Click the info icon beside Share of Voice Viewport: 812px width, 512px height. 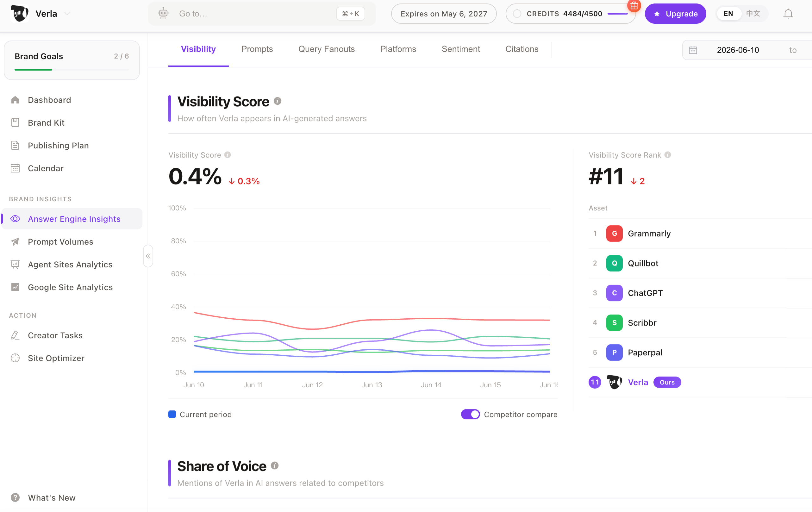[274, 465]
